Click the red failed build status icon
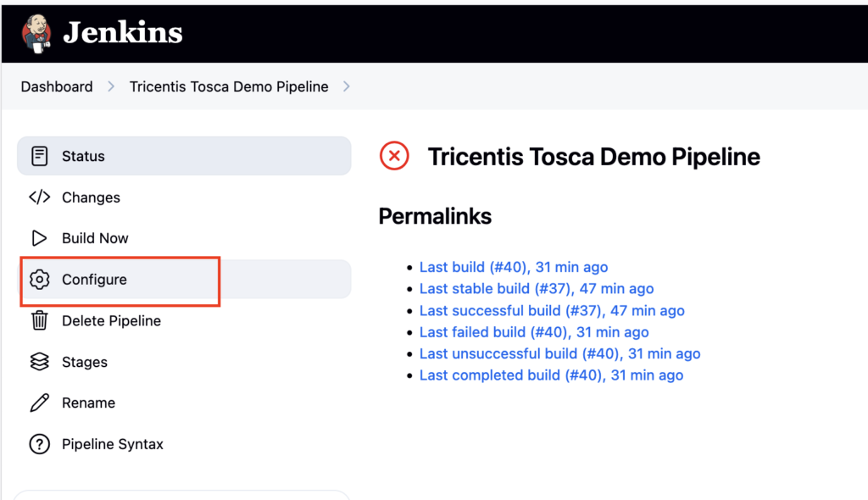Viewport: 868px width, 500px height. click(394, 156)
